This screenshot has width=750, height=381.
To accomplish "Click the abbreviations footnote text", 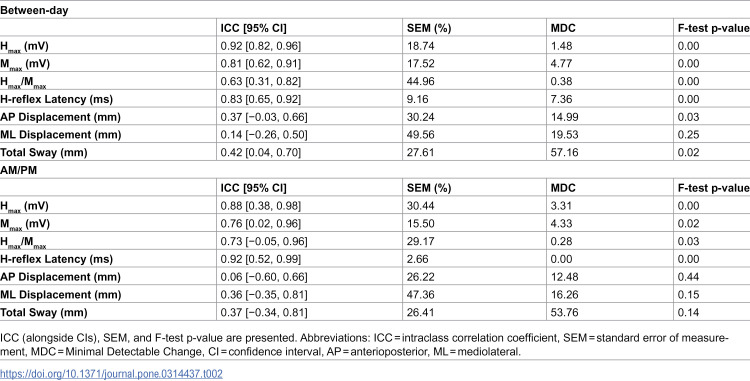I will point(364,345).
